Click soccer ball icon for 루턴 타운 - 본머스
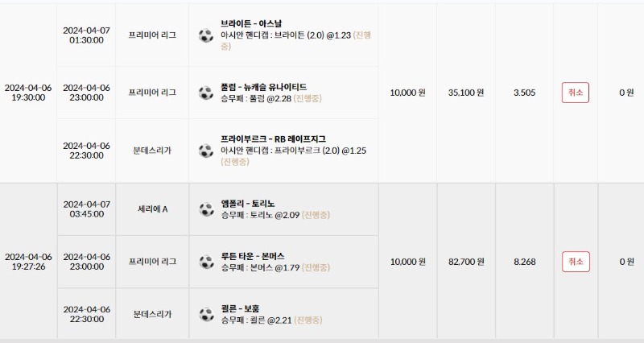This screenshot has width=644, height=343. [206, 262]
